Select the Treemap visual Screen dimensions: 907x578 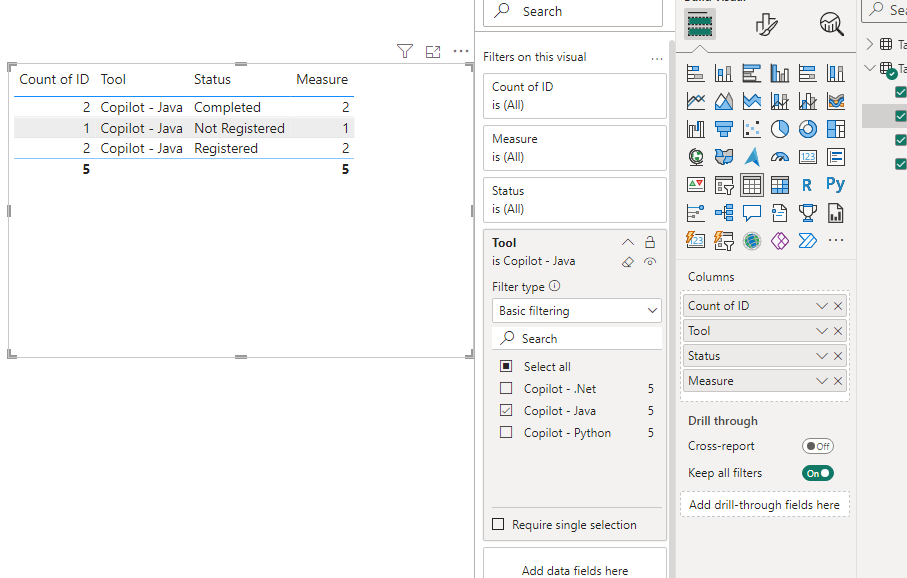pos(836,129)
